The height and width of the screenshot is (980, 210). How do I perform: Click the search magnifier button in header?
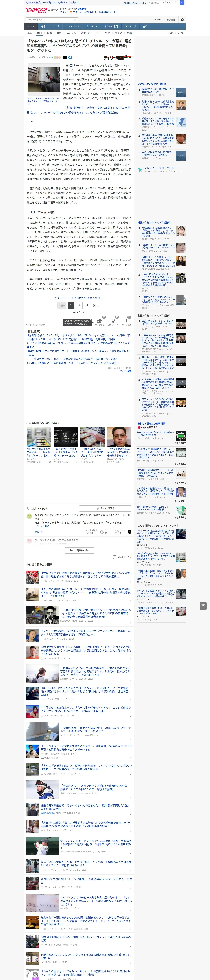[75, 19]
